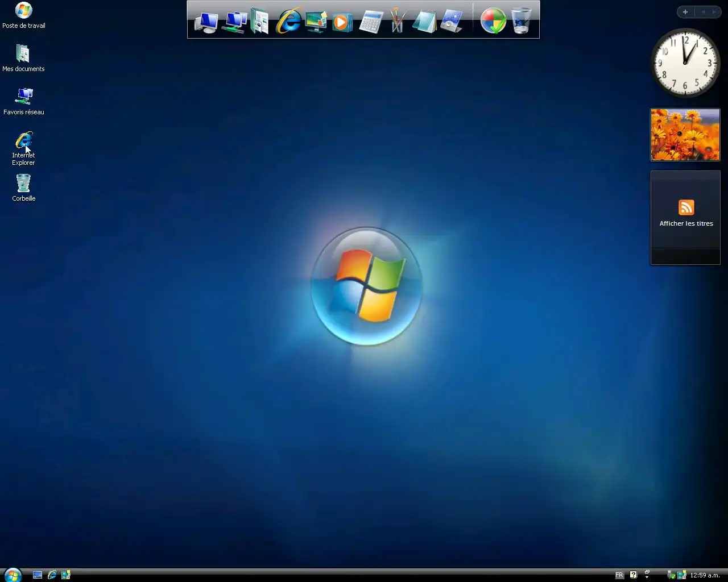The width and height of the screenshot is (728, 582).
Task: Launch the media player icon in the dock
Action: click(342, 22)
